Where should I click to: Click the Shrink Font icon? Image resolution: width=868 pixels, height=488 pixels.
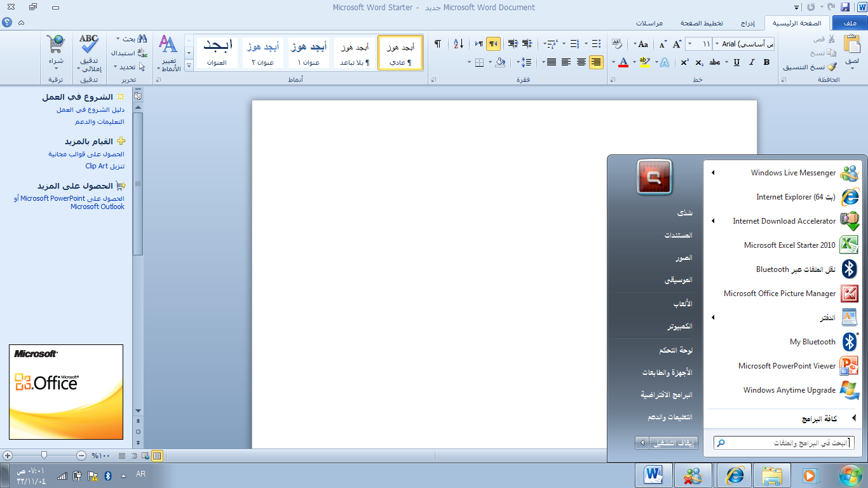tap(663, 44)
